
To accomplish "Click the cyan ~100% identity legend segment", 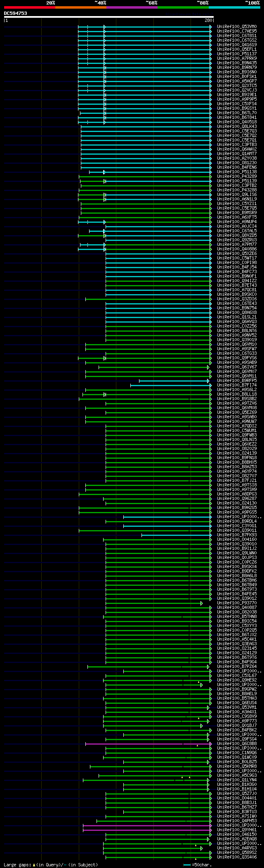I will [234, 7].
